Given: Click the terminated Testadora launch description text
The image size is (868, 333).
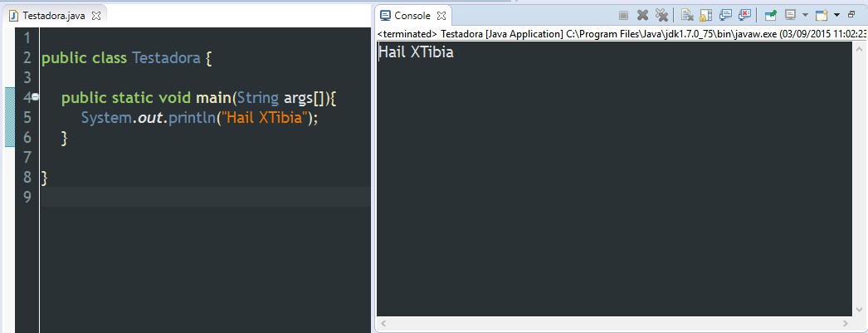Looking at the screenshot, I should [x=622, y=34].
